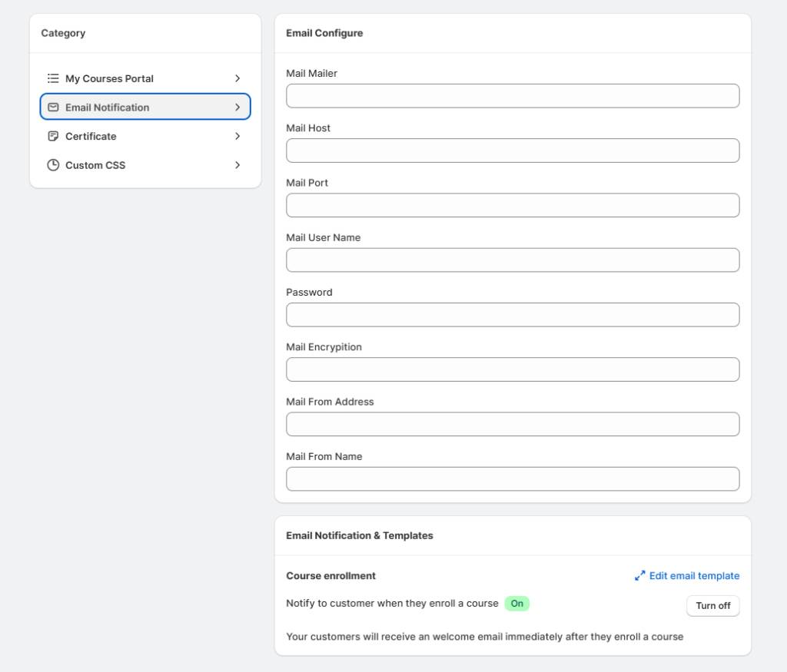The height and width of the screenshot is (672, 787).
Task: Focus the Mail Port input field
Action: (x=513, y=205)
